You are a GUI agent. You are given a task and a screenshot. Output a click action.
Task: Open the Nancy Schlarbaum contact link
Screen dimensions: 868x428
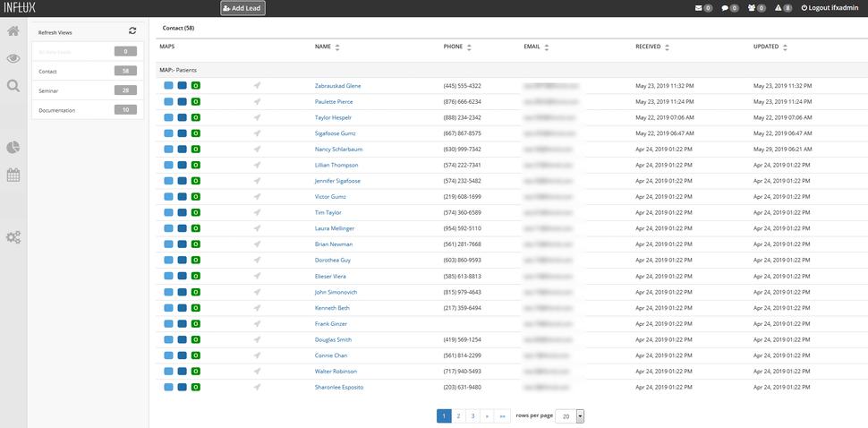tap(338, 150)
